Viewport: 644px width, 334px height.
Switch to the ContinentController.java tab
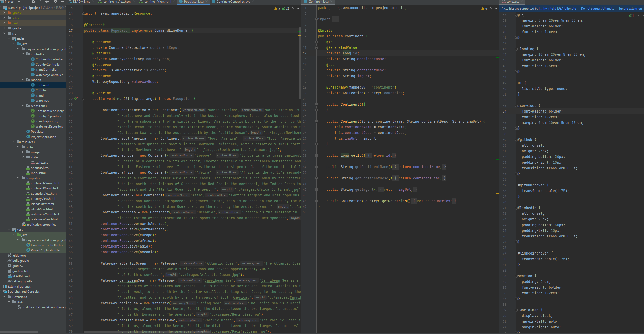[233, 2]
